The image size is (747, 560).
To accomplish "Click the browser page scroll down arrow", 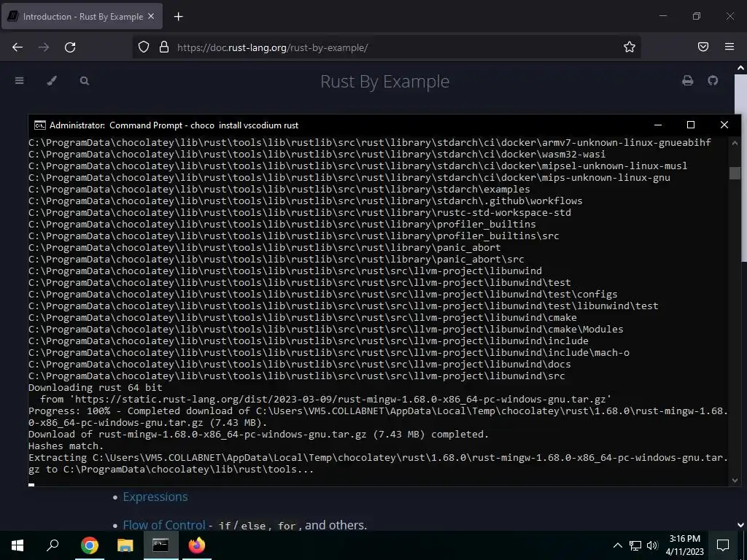I will 741,525.
